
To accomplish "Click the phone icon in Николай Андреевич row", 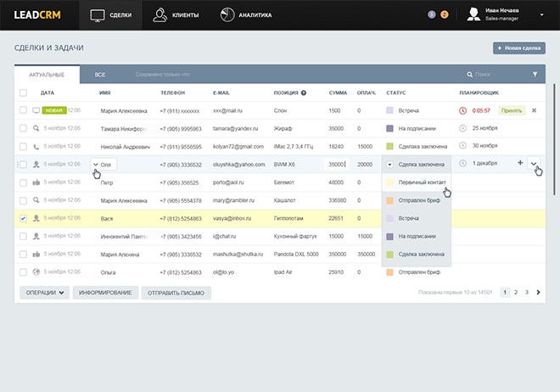I will click(36, 146).
